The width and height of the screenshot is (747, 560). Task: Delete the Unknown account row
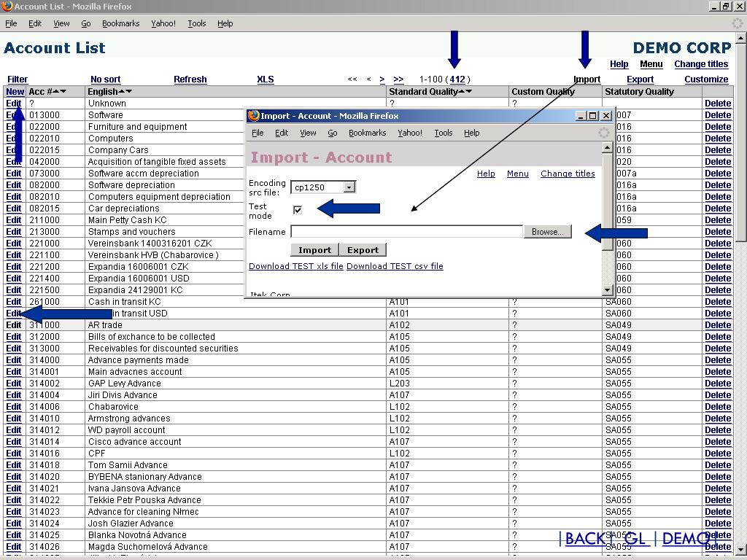point(718,104)
